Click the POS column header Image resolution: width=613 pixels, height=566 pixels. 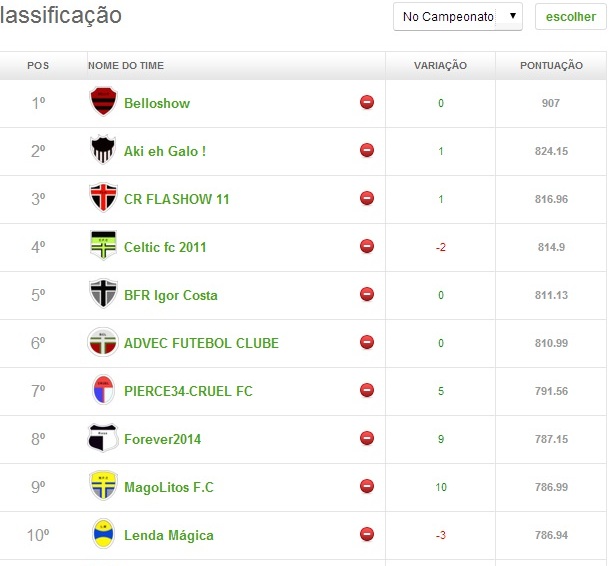point(38,66)
